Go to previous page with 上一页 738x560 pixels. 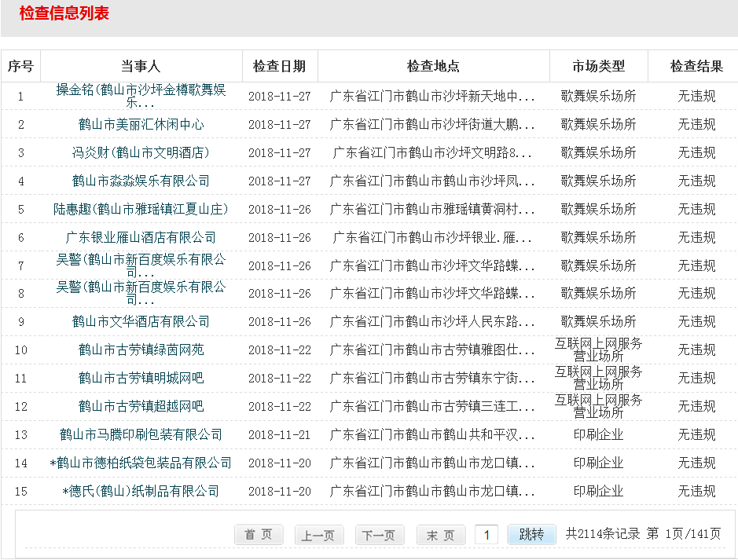318,535
